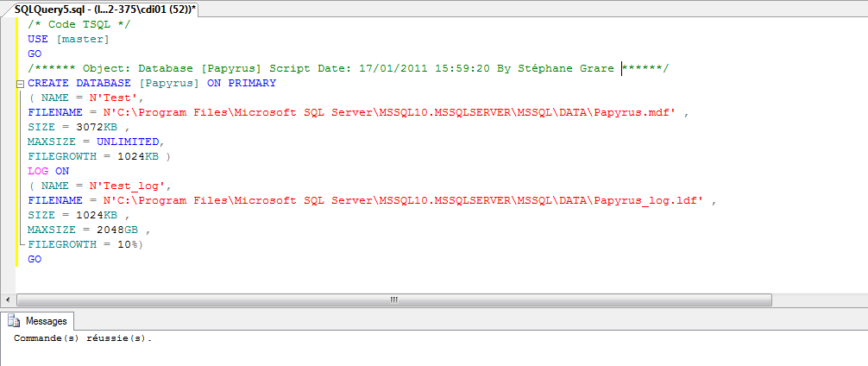Screen dimensions: 868x366
Task: Click the LOG ON keyword line
Action: click(48, 171)
